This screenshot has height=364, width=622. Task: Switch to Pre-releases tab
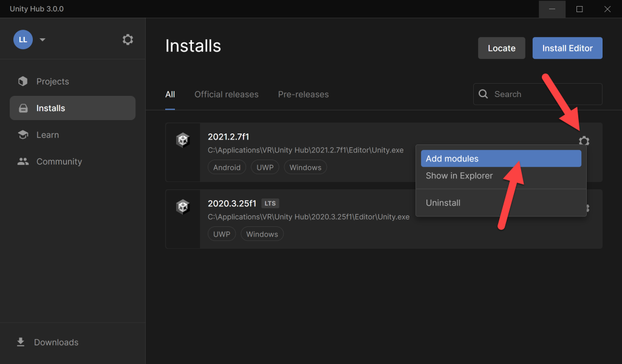pos(303,95)
